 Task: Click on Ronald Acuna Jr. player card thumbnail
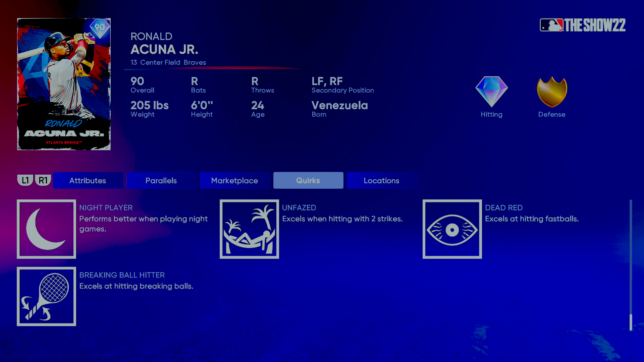64,84
